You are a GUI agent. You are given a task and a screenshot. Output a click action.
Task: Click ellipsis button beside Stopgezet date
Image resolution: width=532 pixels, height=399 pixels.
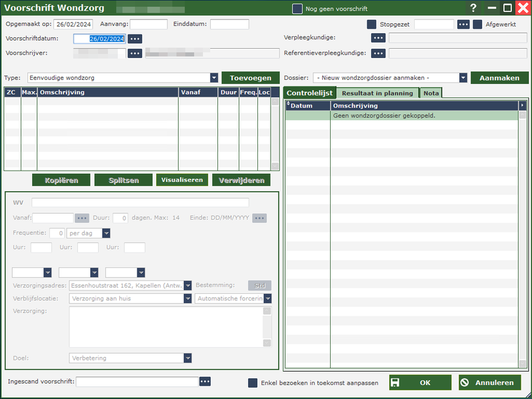coord(463,25)
